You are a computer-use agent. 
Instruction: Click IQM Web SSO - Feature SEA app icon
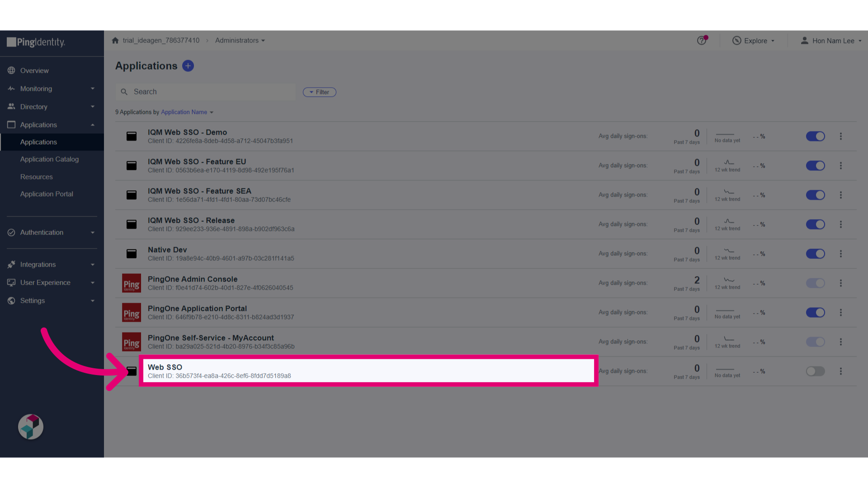(132, 195)
